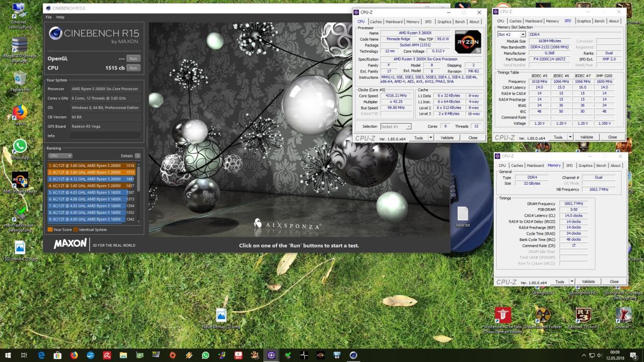Click Validate in CPU-Z SPD window

pos(587,137)
